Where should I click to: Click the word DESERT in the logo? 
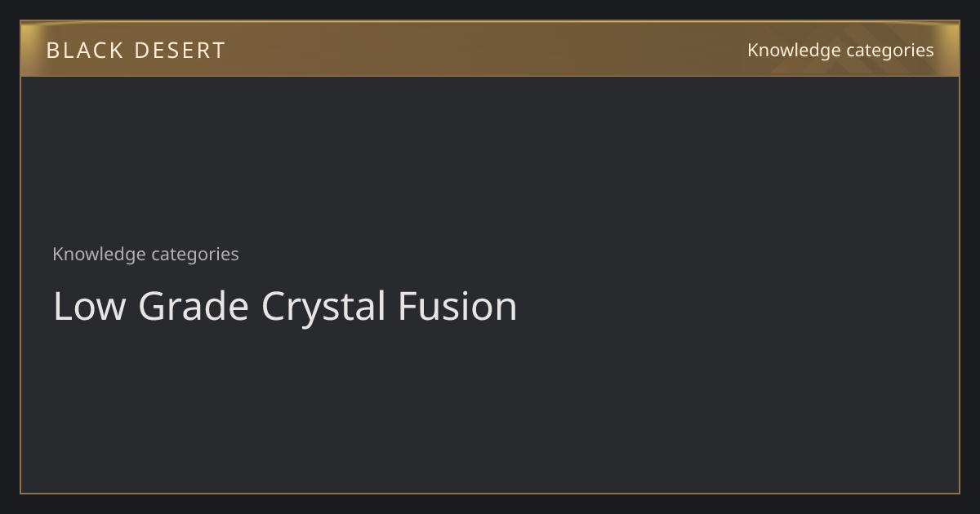pyautogui.click(x=180, y=51)
